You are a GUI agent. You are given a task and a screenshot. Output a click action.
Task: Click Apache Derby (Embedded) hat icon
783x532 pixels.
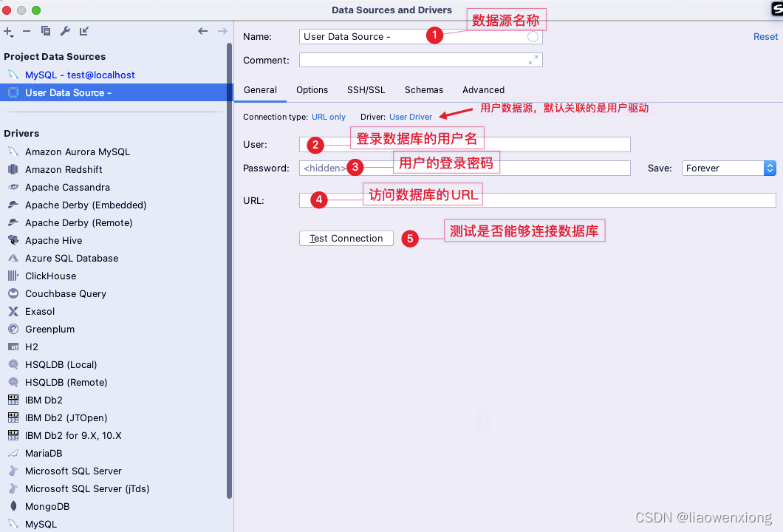coord(13,205)
